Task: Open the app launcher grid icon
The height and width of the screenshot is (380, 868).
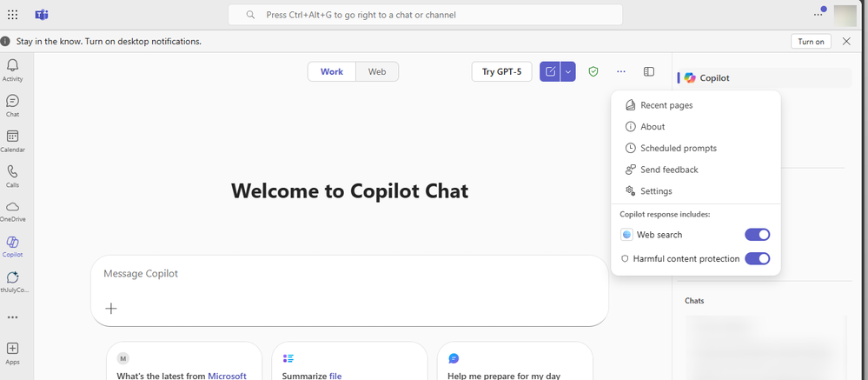Action: click(x=12, y=15)
